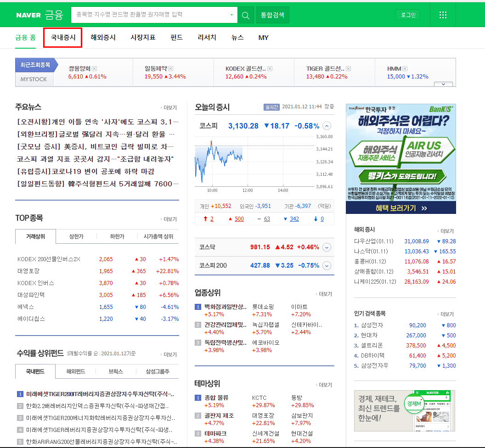The width and height of the screenshot is (485, 448).
Task: Click the green search magnifier icon
Action: 246,15
